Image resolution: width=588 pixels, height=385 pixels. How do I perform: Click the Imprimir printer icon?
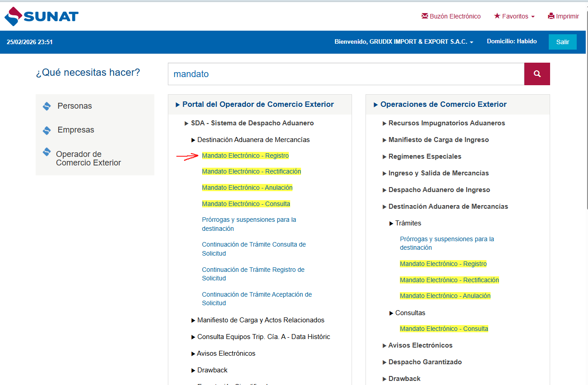551,16
